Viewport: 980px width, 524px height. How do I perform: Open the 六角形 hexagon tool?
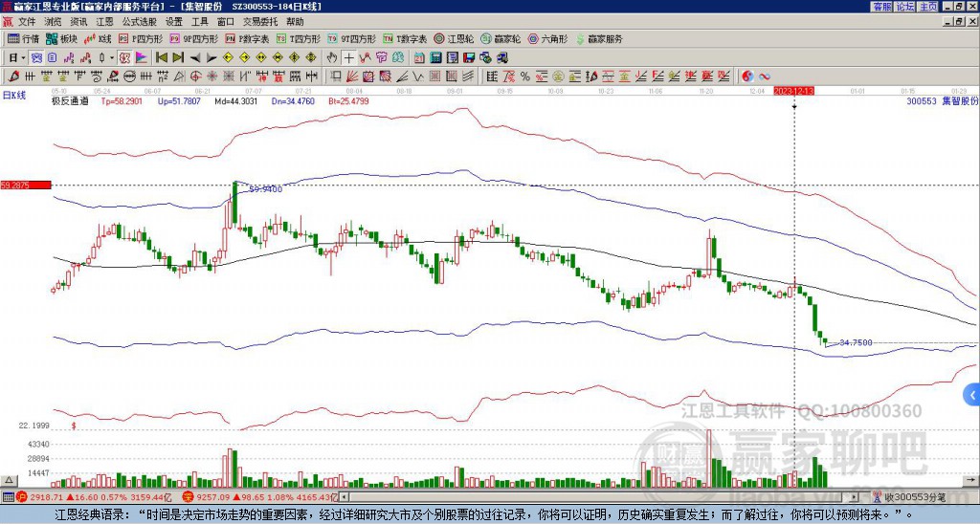[547, 38]
